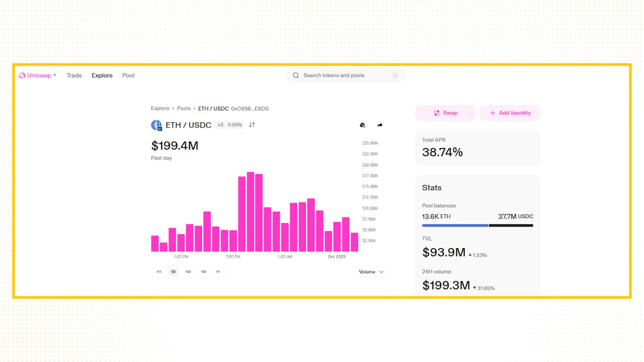Select the 1H time range
644x362 pixels.
pos(159,272)
